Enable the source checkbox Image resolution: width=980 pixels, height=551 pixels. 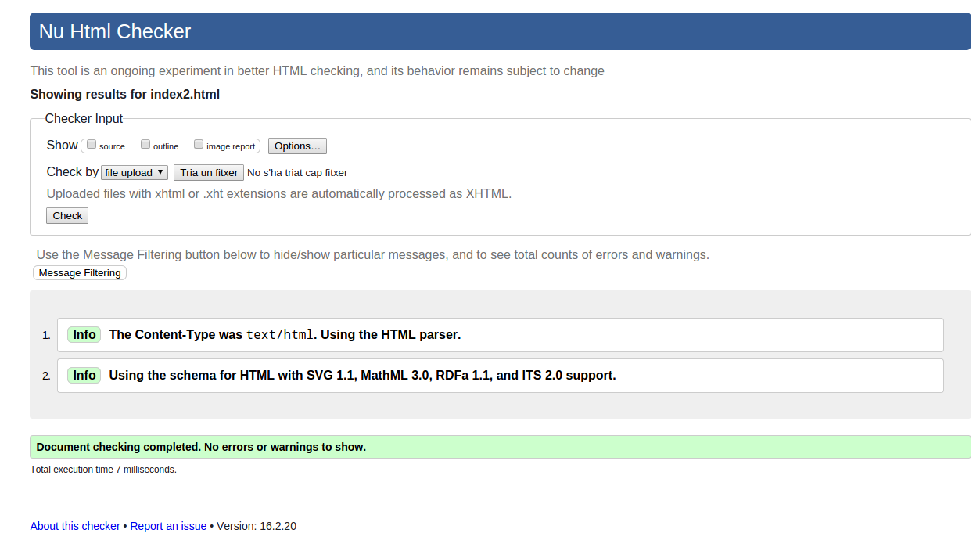click(92, 145)
